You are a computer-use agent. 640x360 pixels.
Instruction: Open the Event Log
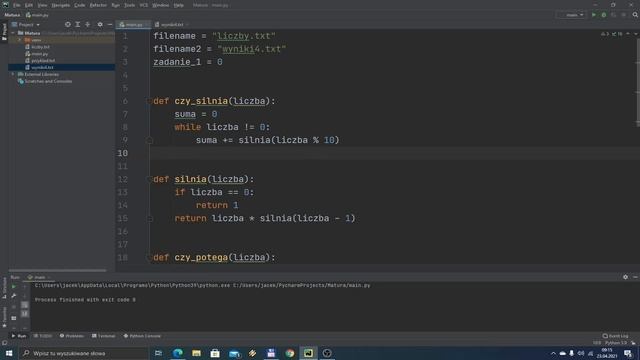pos(616,336)
